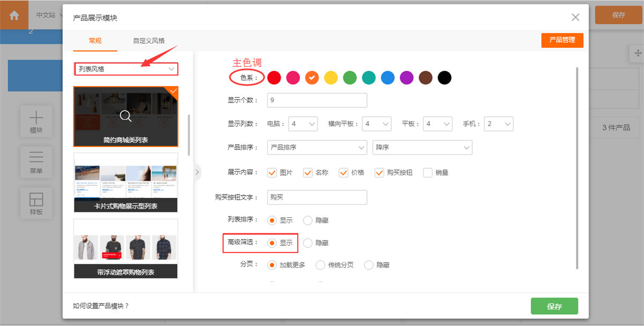Viewport: 644px width, 326px height.
Task: Click the move handle icon at right edge
Action: tap(638, 53)
